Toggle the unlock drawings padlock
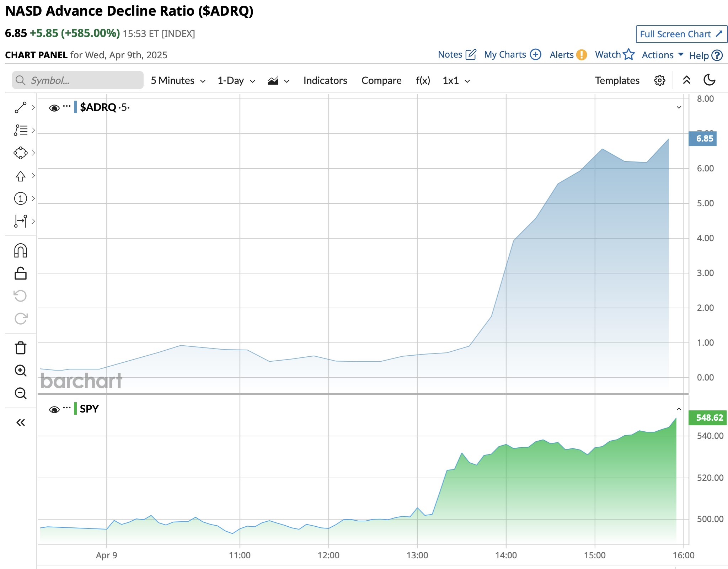This screenshot has width=728, height=569. (x=20, y=273)
